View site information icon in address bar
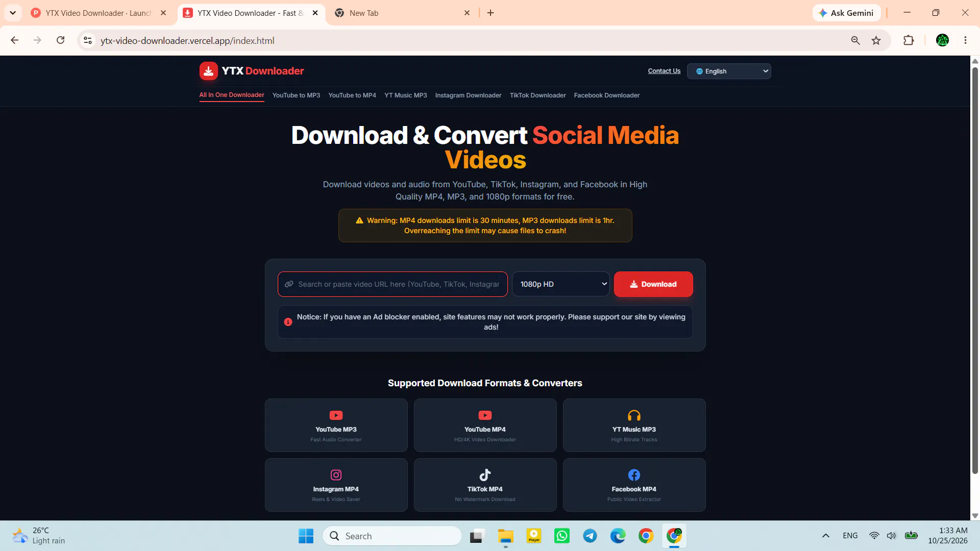 point(88,40)
